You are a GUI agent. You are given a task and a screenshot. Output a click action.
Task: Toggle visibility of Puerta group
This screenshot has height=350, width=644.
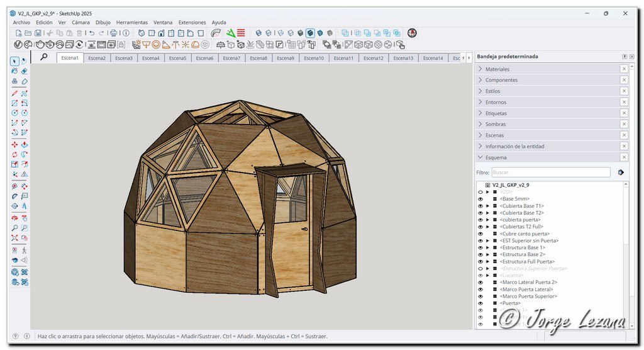point(480,303)
